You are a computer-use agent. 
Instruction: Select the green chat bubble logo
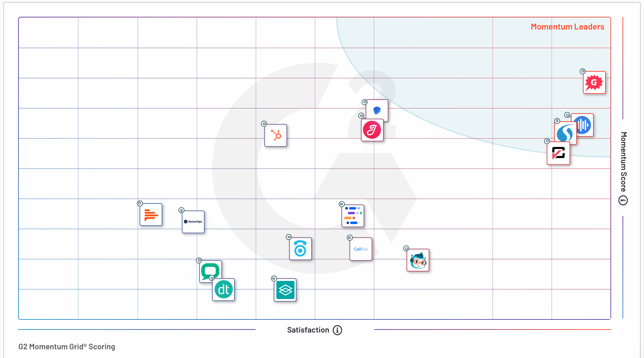pos(210,270)
